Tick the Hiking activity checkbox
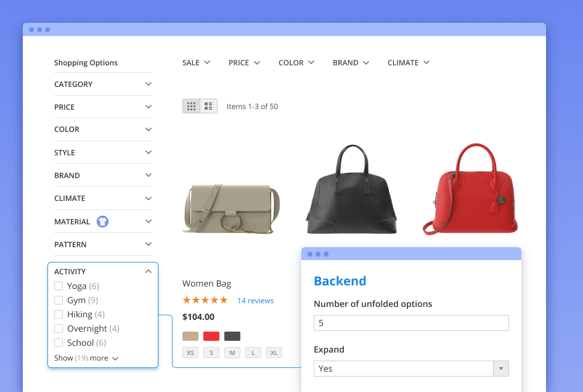The height and width of the screenshot is (392, 583). [x=59, y=314]
